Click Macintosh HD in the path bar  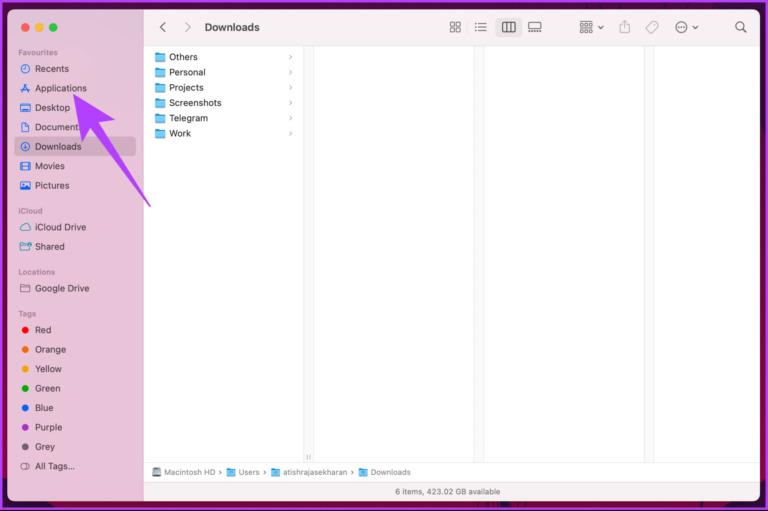(x=184, y=472)
